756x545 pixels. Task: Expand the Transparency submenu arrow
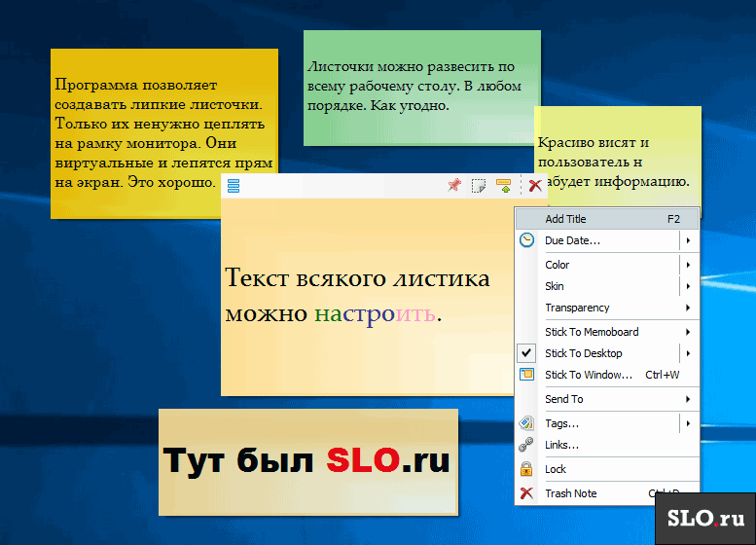click(689, 308)
